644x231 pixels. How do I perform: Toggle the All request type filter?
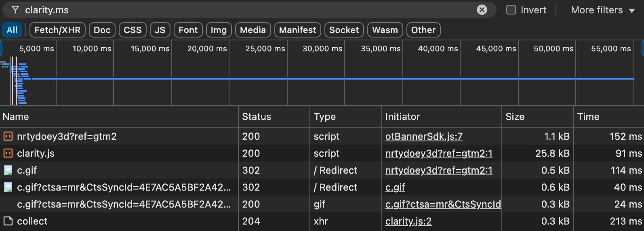click(12, 30)
